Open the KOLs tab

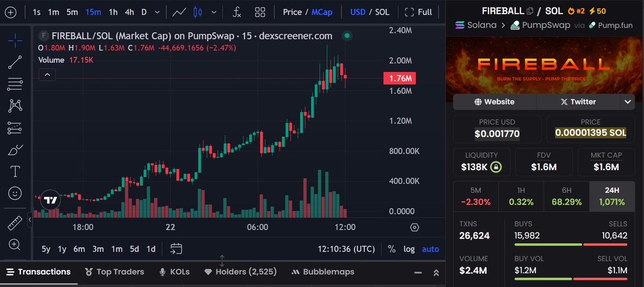click(x=174, y=272)
